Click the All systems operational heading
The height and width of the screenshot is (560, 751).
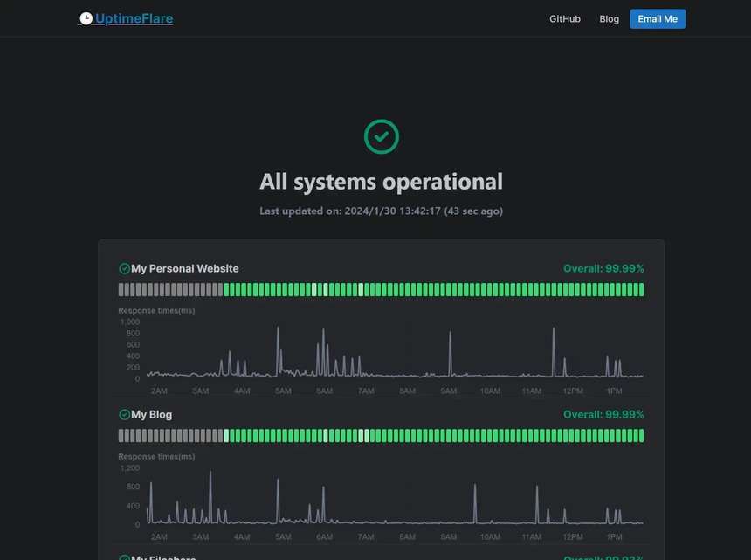click(x=381, y=182)
